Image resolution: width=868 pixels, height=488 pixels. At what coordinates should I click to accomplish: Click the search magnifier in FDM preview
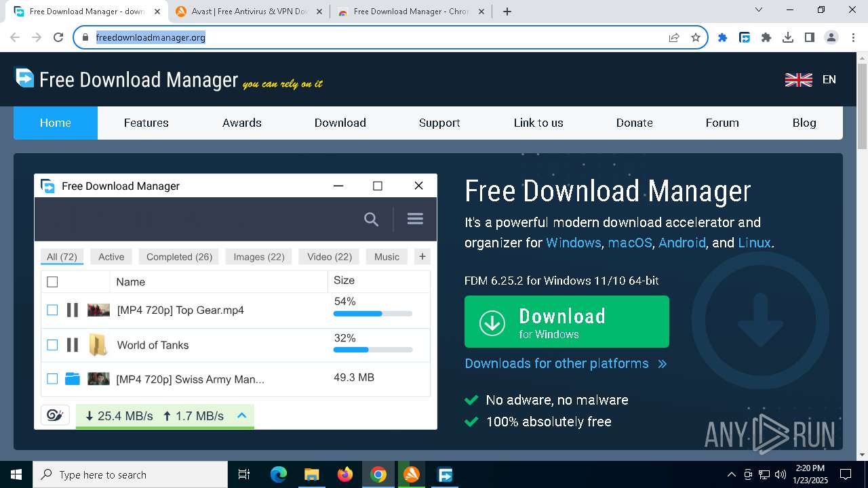tap(371, 219)
